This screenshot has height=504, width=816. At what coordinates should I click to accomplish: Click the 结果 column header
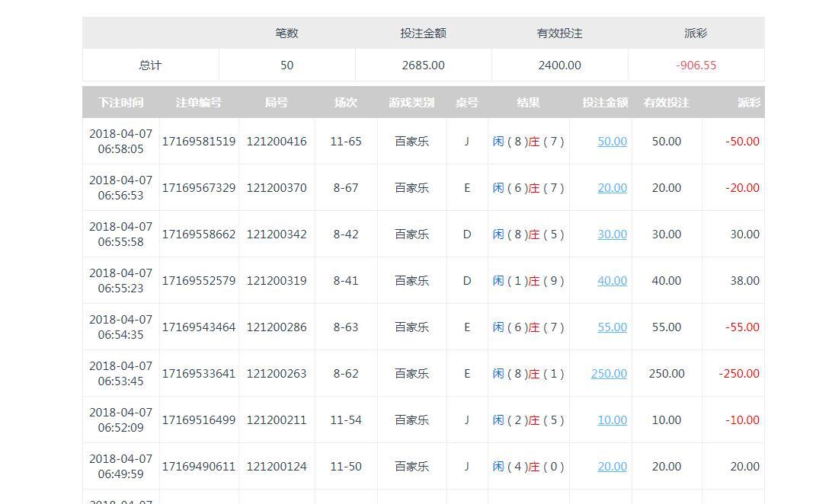pos(528,103)
